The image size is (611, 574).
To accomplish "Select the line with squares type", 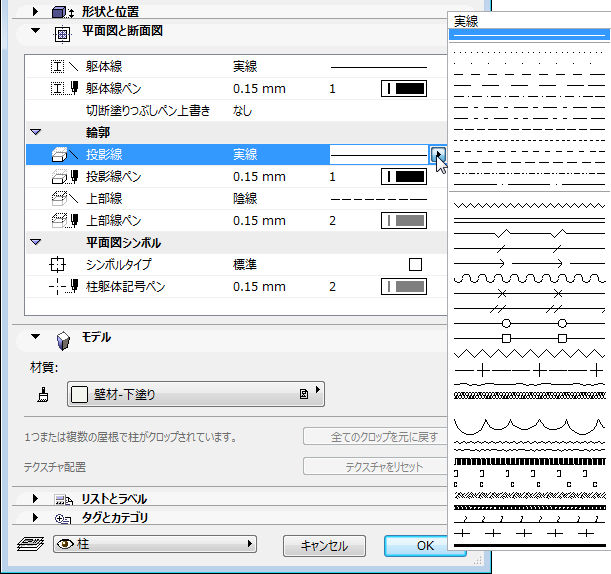I will click(x=529, y=338).
